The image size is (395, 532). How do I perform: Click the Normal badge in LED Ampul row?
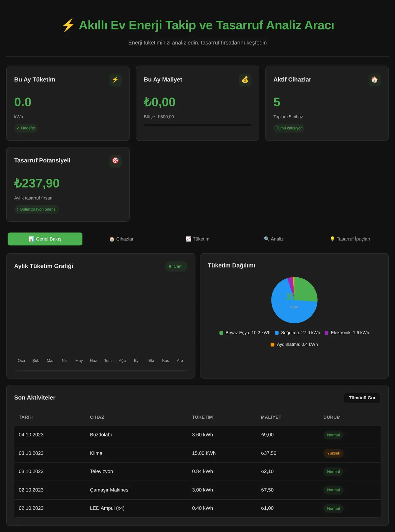[x=333, y=508]
